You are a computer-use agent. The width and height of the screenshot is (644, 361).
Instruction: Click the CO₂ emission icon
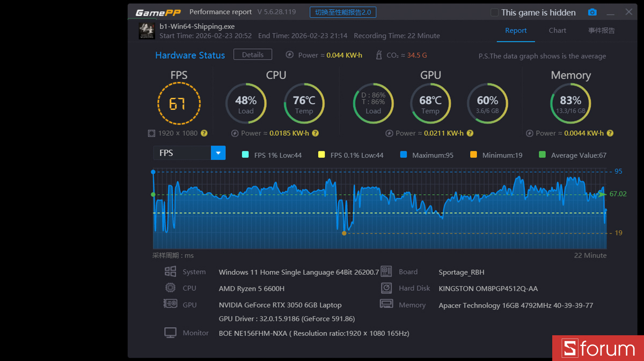click(379, 55)
